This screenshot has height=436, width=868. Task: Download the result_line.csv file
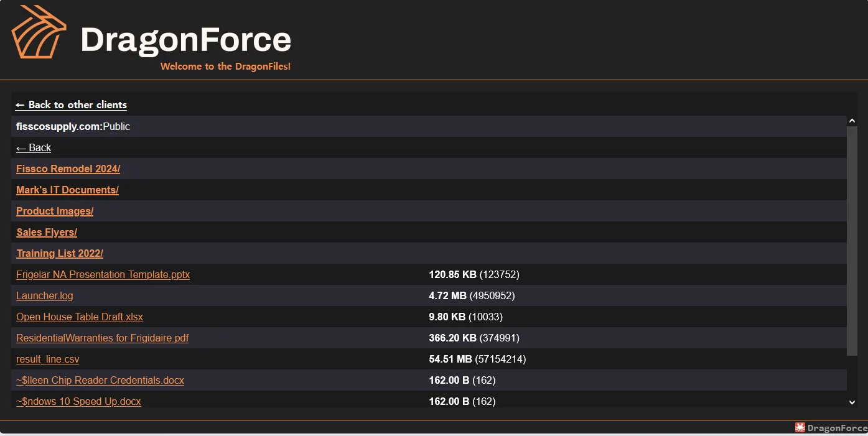[48, 359]
